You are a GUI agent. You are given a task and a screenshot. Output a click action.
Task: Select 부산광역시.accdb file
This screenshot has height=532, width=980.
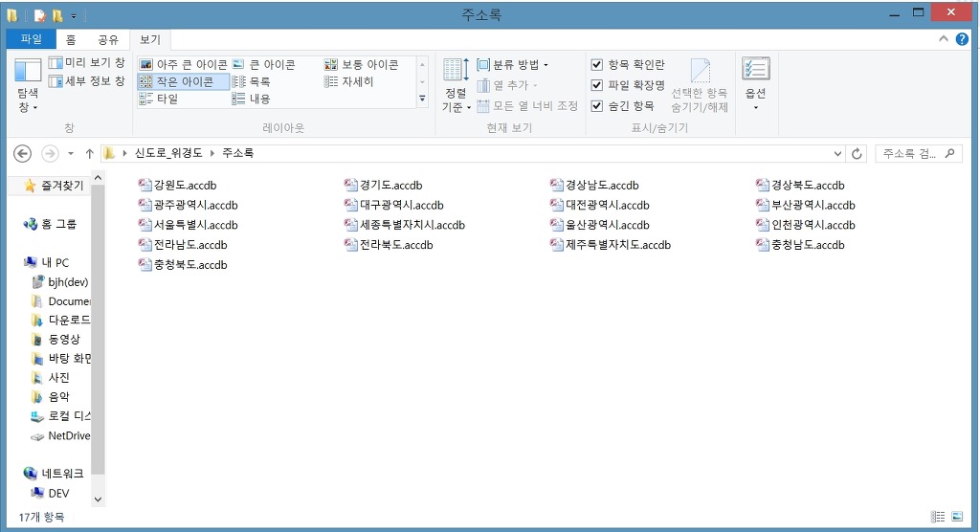point(805,205)
